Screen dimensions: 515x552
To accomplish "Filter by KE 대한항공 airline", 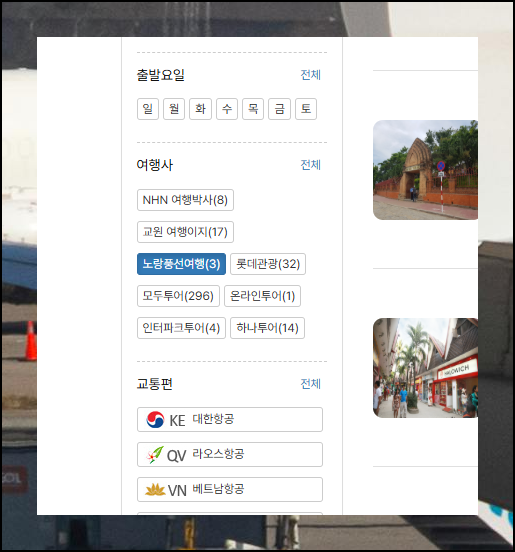I will pyautogui.click(x=230, y=420).
